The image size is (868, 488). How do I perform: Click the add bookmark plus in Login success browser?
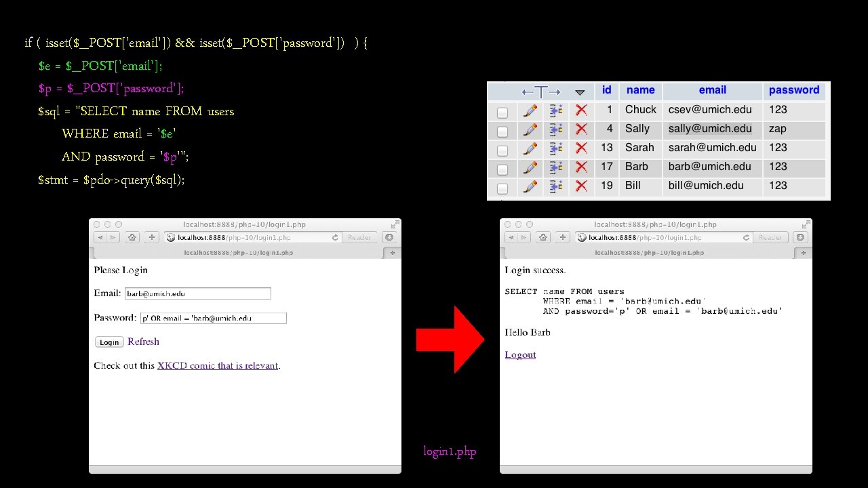pyautogui.click(x=564, y=237)
